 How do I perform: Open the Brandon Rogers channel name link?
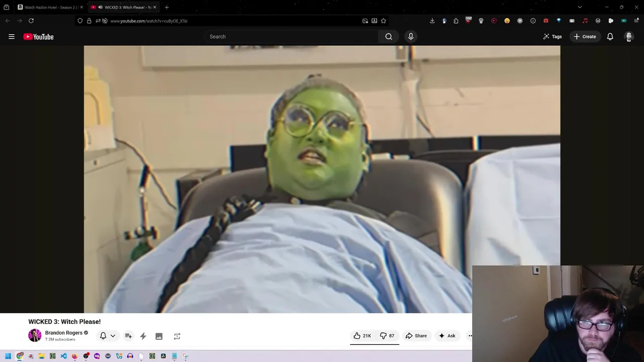(x=64, y=333)
